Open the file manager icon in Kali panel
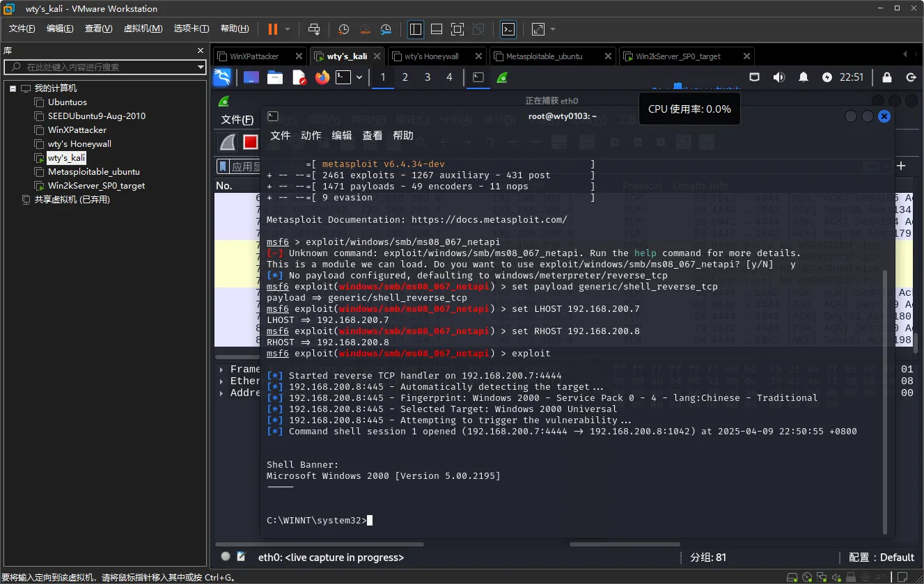 click(x=275, y=77)
